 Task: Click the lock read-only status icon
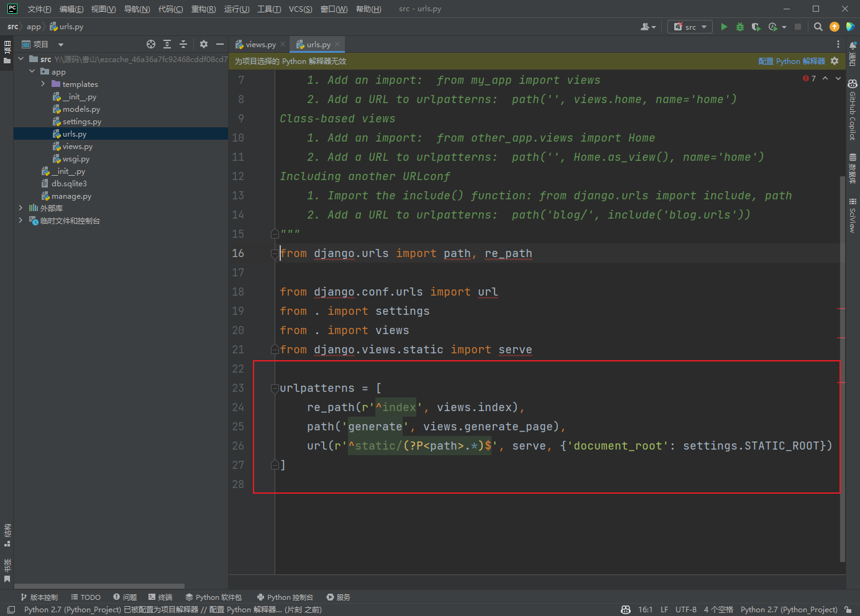(848, 610)
